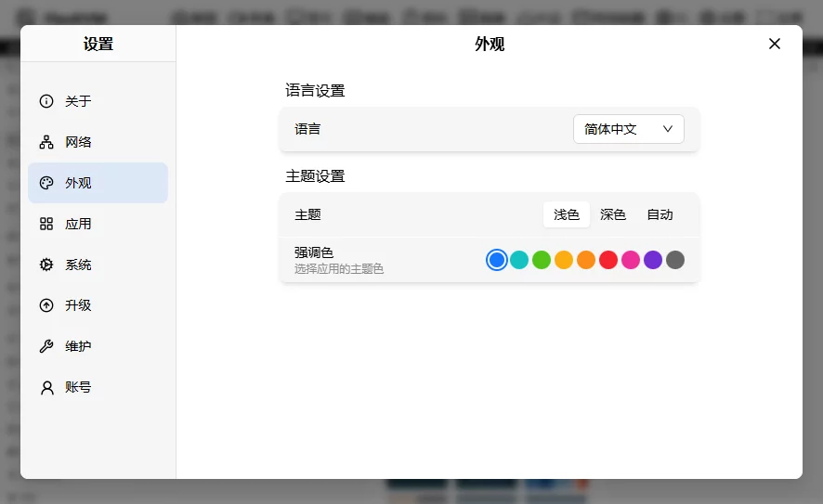Viewport: 823px width, 504px height.
Task: Select the orange accent color
Action: [x=586, y=260]
